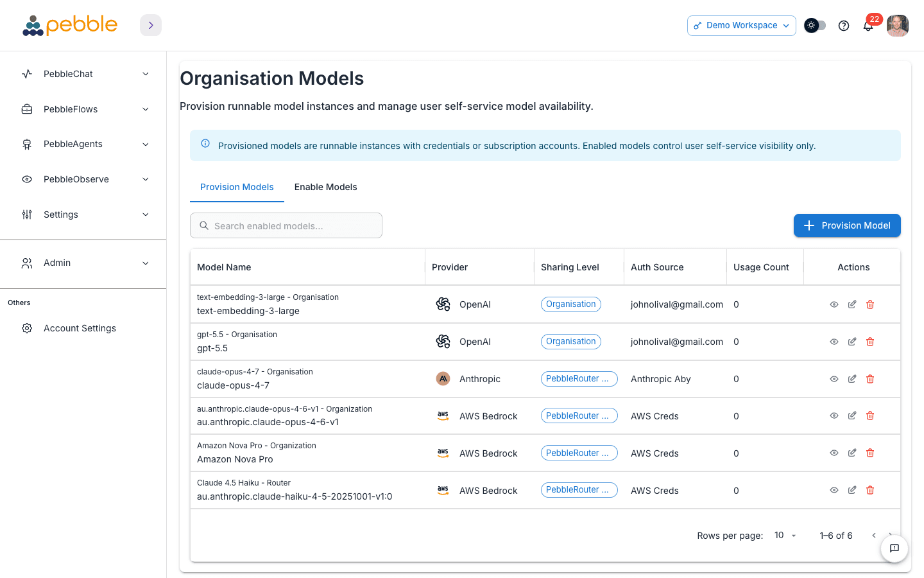The width and height of the screenshot is (924, 578).
Task: Open the user profile avatar
Action: point(898,26)
